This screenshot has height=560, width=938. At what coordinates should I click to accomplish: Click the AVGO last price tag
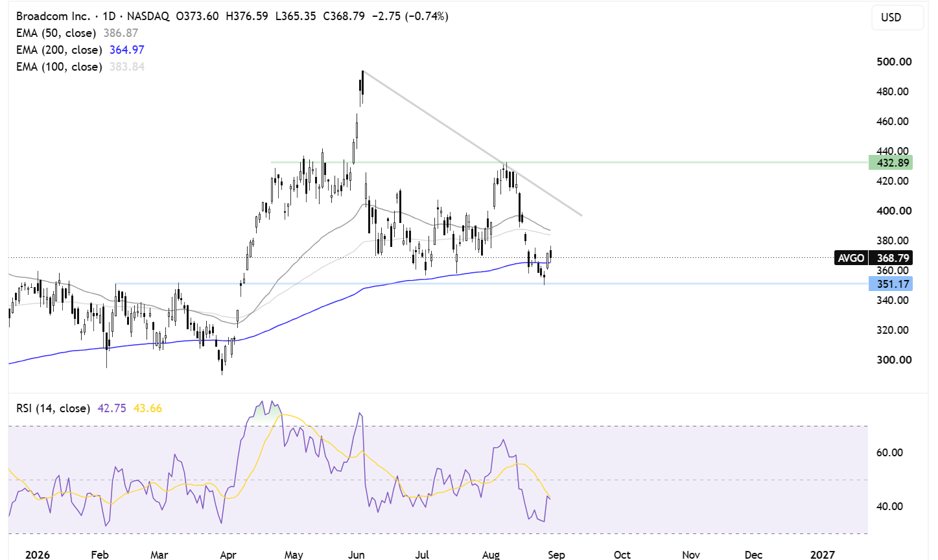tap(873, 258)
